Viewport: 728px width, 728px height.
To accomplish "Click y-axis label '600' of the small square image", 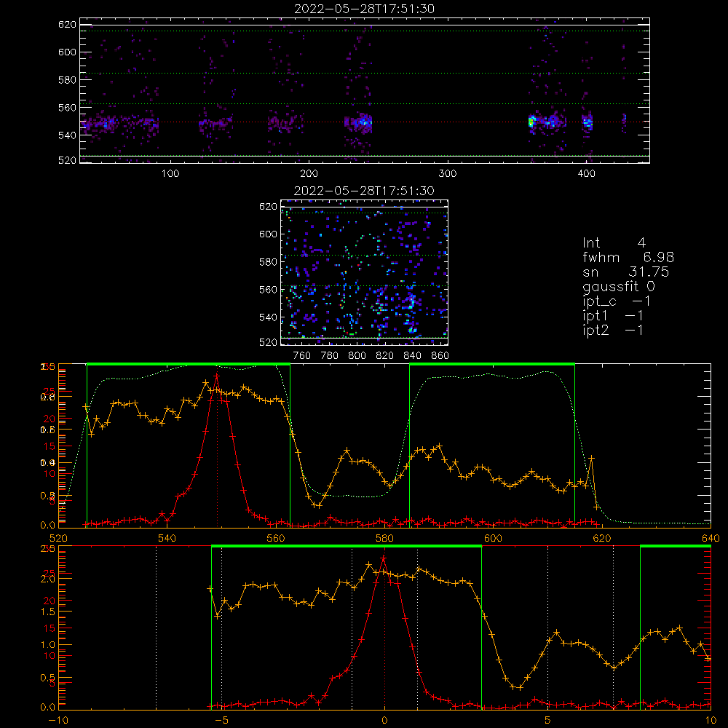I will 269,234.
